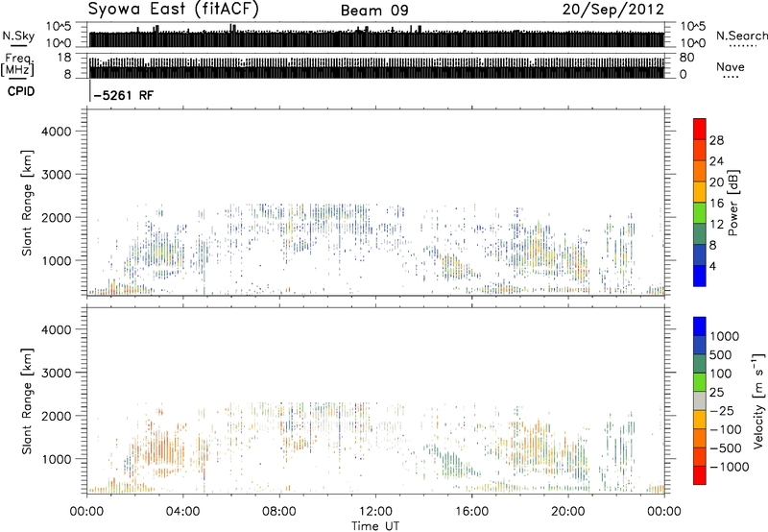Pick the light green 12-16 dB power segment

(700, 213)
